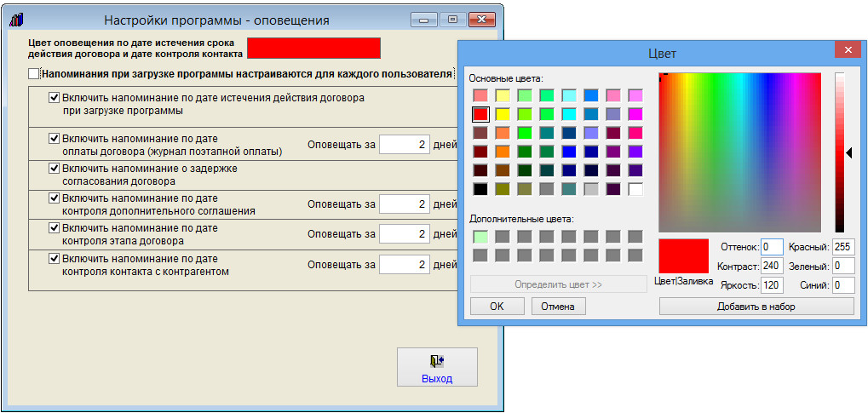Click the Красный value field
The width and height of the screenshot is (868, 413).
point(843,247)
